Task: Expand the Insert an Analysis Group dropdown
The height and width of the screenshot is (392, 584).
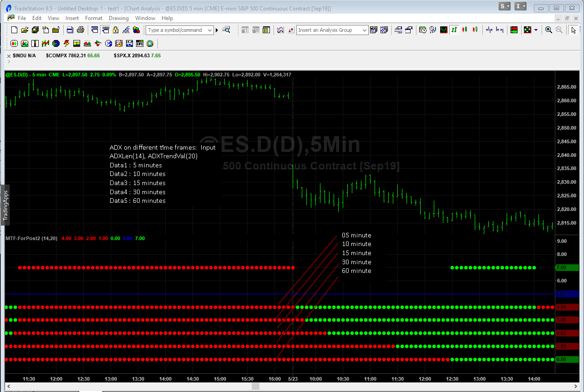Action: (364, 30)
